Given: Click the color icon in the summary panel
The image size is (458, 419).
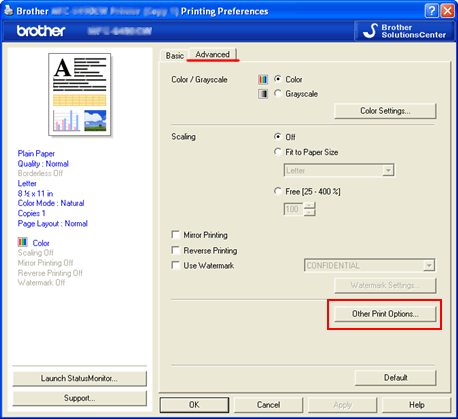Looking at the screenshot, I should (x=22, y=242).
